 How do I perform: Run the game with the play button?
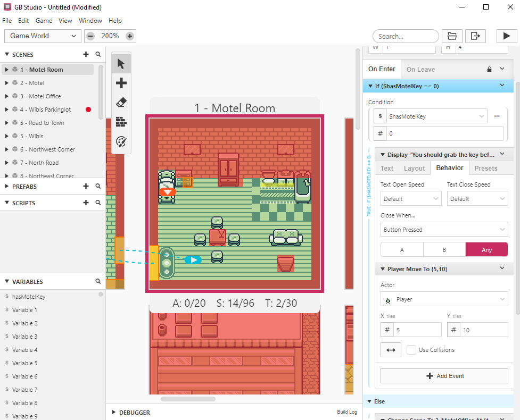click(x=503, y=36)
